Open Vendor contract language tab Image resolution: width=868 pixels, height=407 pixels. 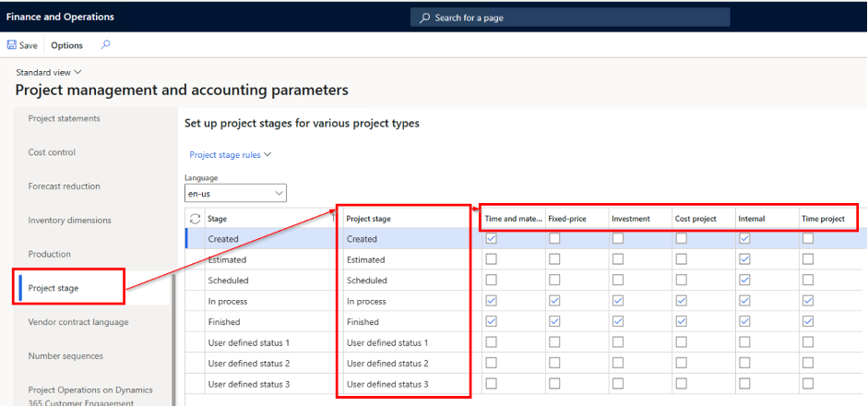(x=78, y=322)
